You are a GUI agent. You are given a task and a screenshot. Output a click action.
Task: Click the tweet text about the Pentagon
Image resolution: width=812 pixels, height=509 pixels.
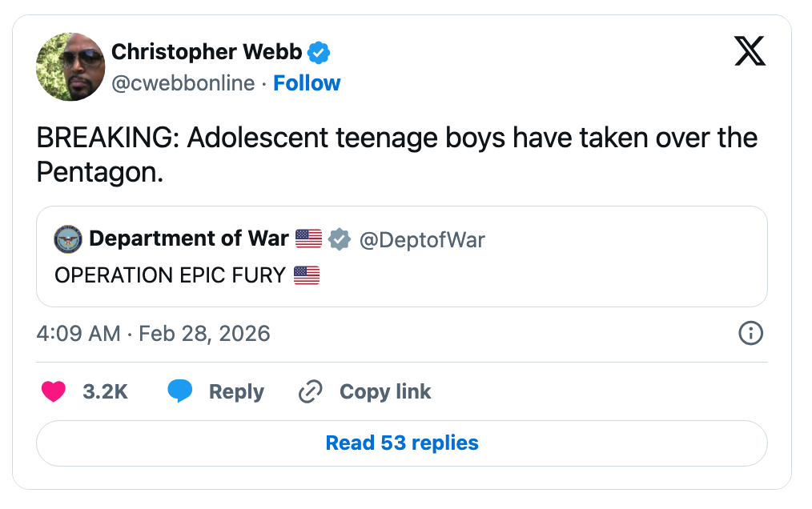click(396, 154)
